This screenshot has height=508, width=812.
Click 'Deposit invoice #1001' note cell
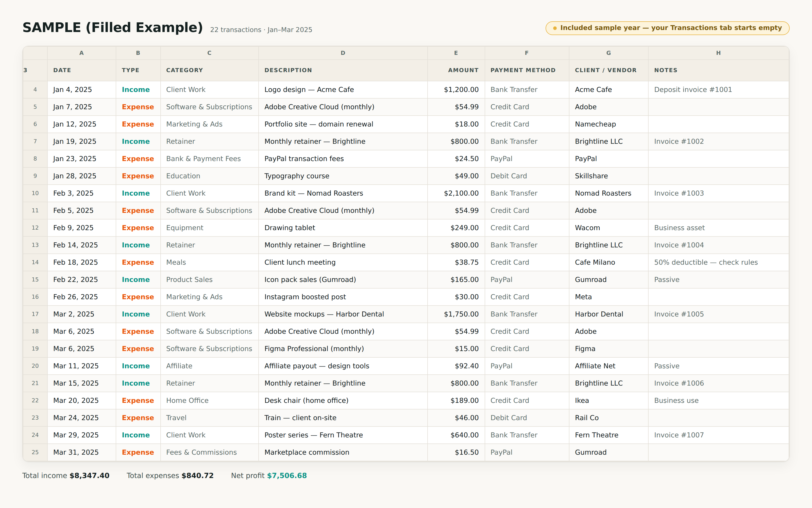(718, 90)
